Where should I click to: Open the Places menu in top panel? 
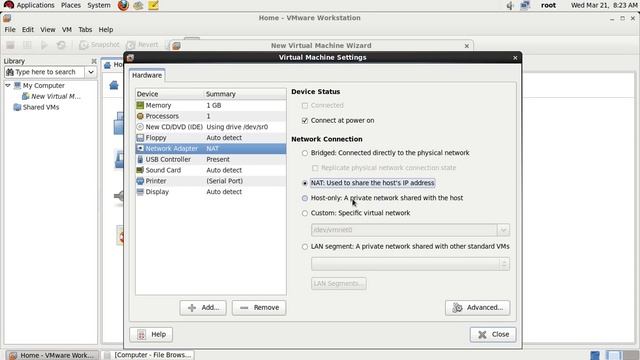[71, 5]
